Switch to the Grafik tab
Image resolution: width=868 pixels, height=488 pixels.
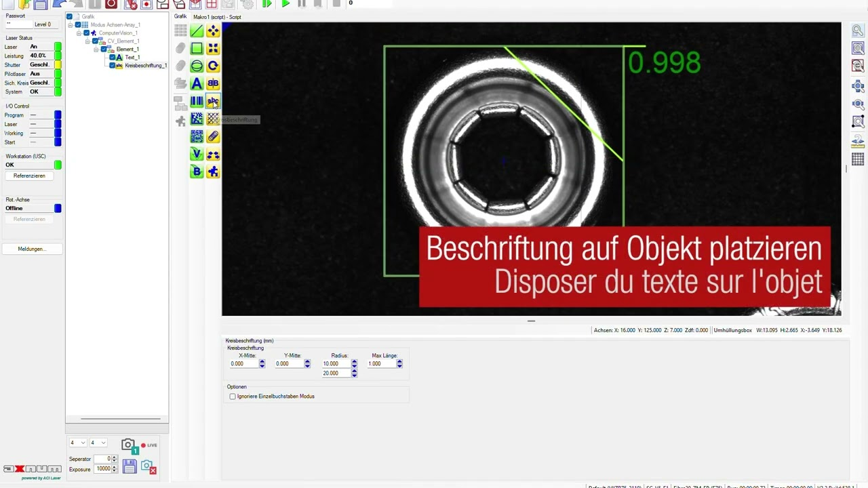[x=180, y=16]
